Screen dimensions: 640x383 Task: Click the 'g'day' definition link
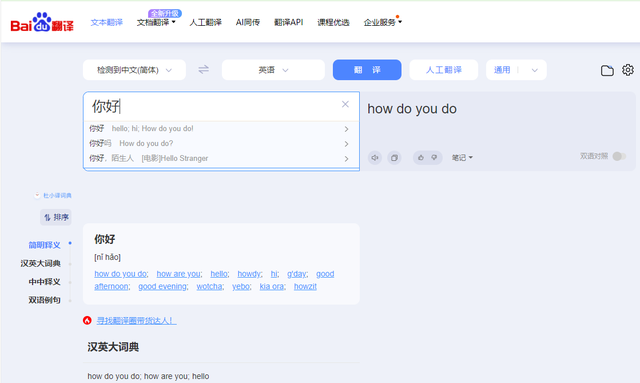coord(297,274)
